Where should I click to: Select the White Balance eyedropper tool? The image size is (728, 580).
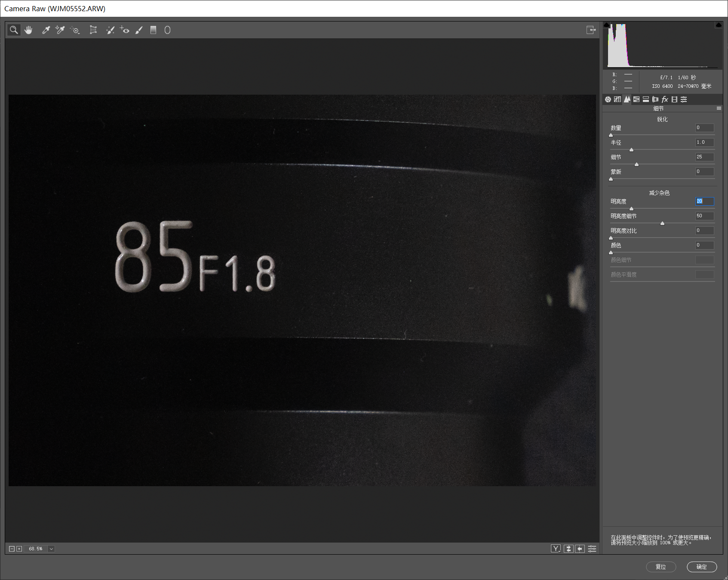[46, 30]
